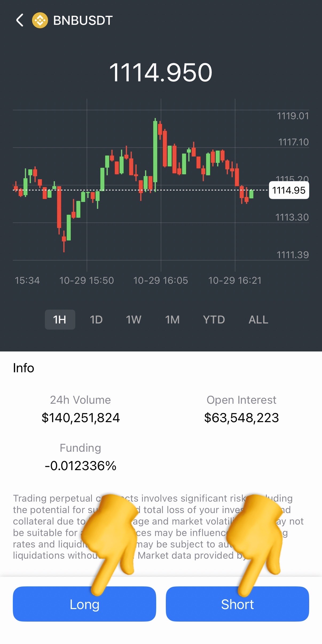
Task: Tap the 24h Volume value
Action: point(81,418)
